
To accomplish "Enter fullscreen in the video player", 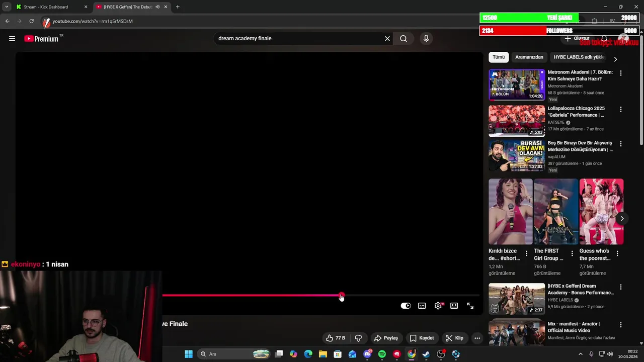I will (x=470, y=306).
